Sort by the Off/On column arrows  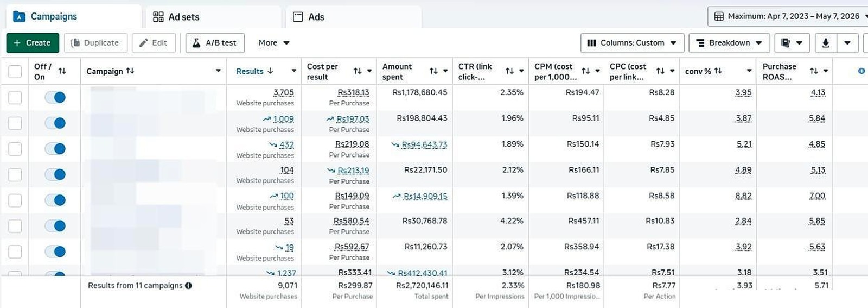tap(62, 71)
